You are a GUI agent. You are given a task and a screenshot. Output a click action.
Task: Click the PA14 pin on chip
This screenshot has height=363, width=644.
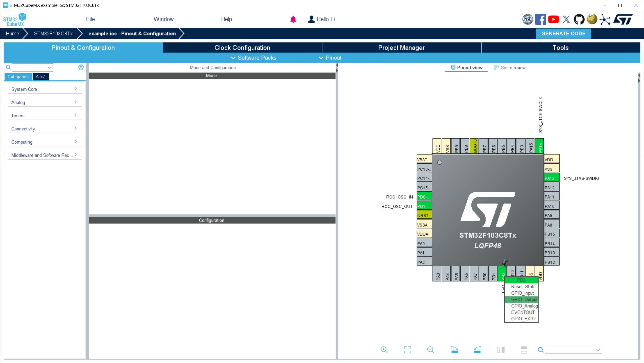(539, 146)
